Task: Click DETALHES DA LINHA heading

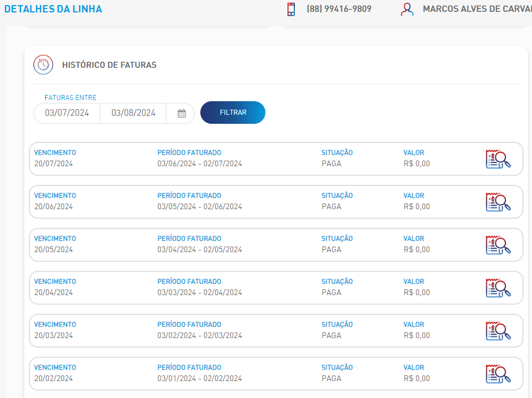Action: (x=53, y=9)
